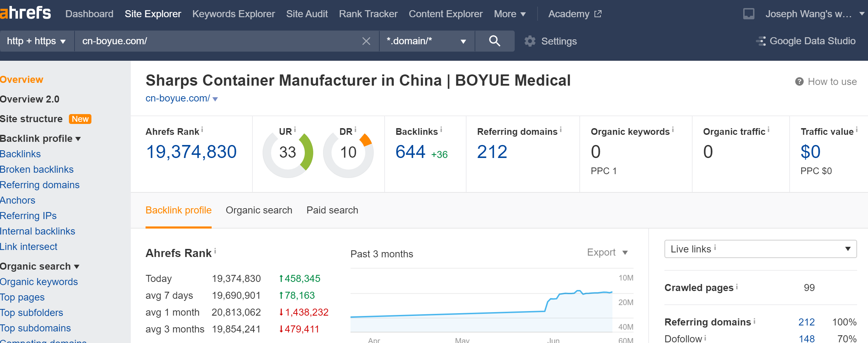Click the Google Data Studio icon
Screen dimensions: 868x343
(x=761, y=41)
